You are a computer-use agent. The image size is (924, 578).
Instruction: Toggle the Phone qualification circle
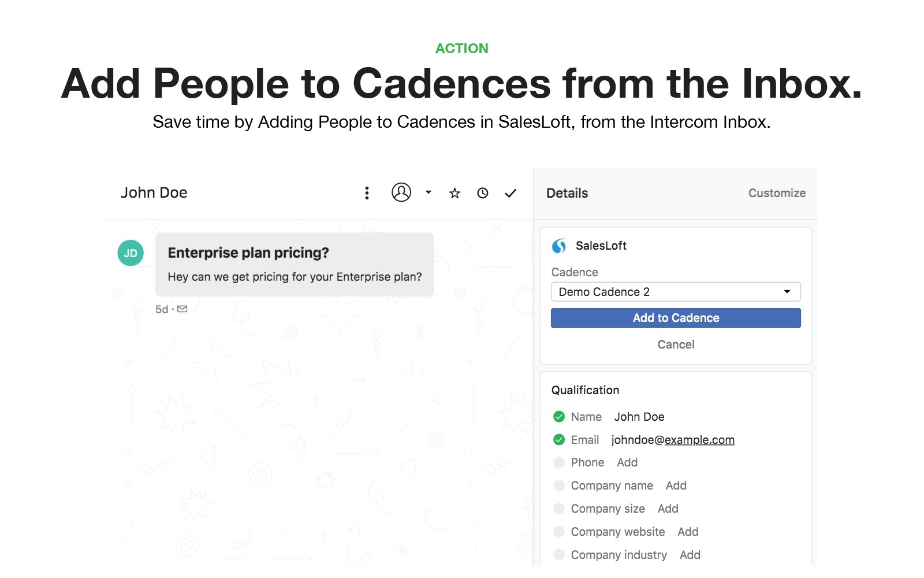point(559,462)
